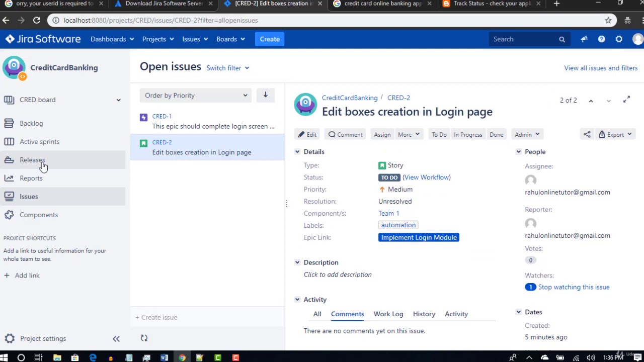
Task: Click the CreditCardBanking project avatar
Action: tap(14, 68)
